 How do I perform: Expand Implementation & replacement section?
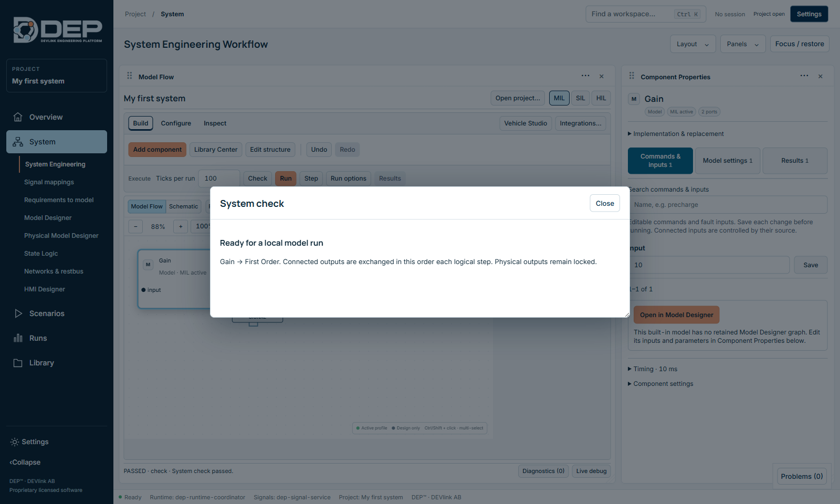tap(676, 134)
